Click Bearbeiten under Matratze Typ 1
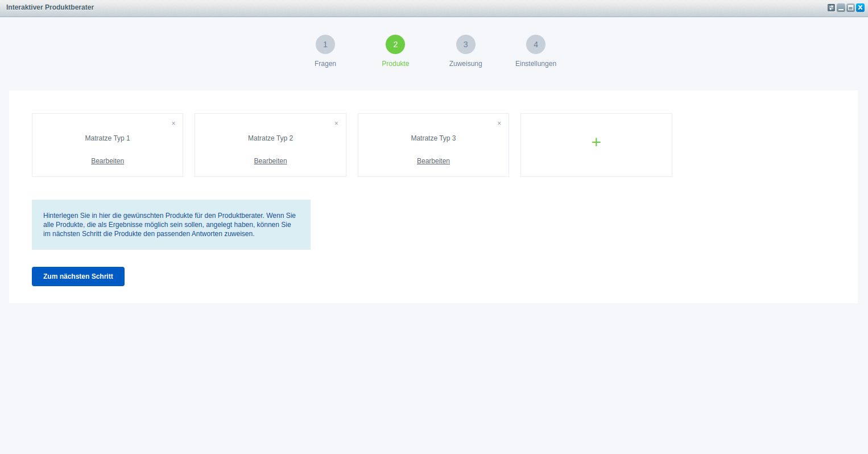Image resolution: width=868 pixels, height=454 pixels. coord(108,161)
